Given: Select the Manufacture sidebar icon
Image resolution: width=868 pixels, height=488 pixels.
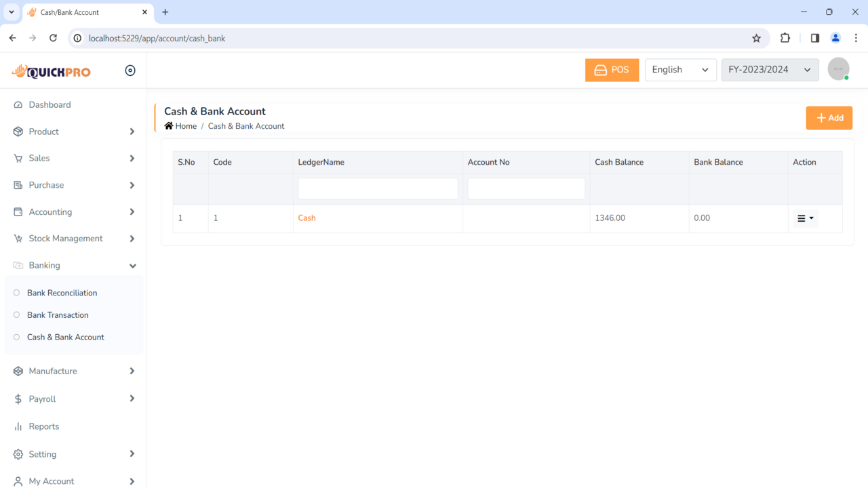Looking at the screenshot, I should coord(19,371).
